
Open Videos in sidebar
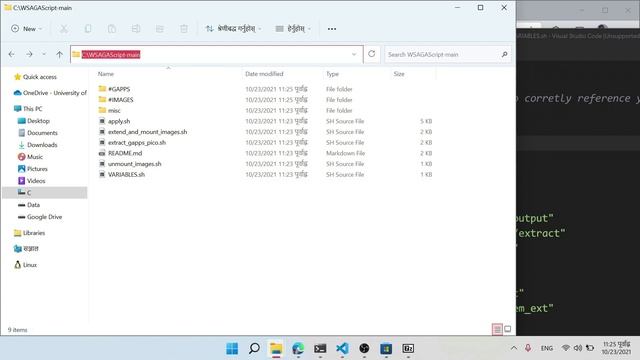tap(31, 181)
